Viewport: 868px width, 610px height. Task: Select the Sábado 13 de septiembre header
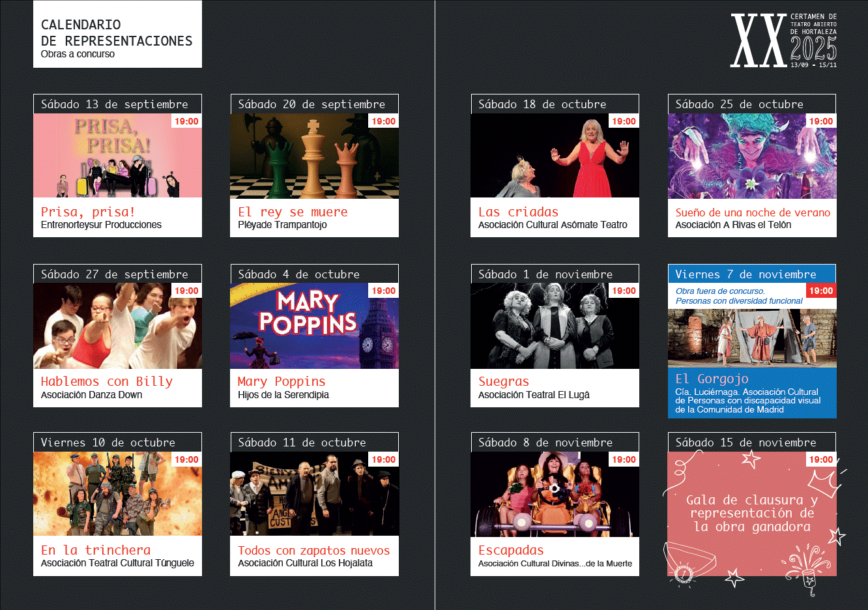(x=115, y=104)
